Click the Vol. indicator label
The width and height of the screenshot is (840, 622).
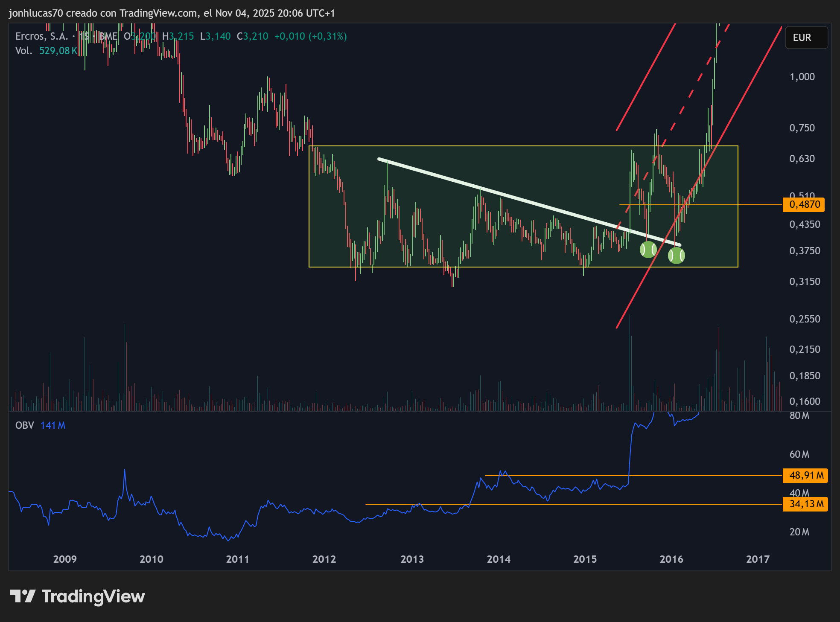coord(23,51)
